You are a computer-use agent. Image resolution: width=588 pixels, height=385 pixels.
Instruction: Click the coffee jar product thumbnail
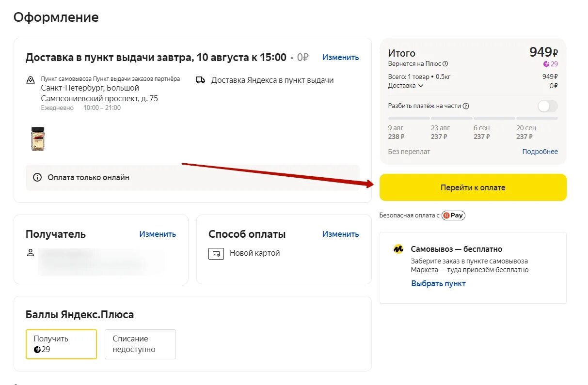click(37, 139)
